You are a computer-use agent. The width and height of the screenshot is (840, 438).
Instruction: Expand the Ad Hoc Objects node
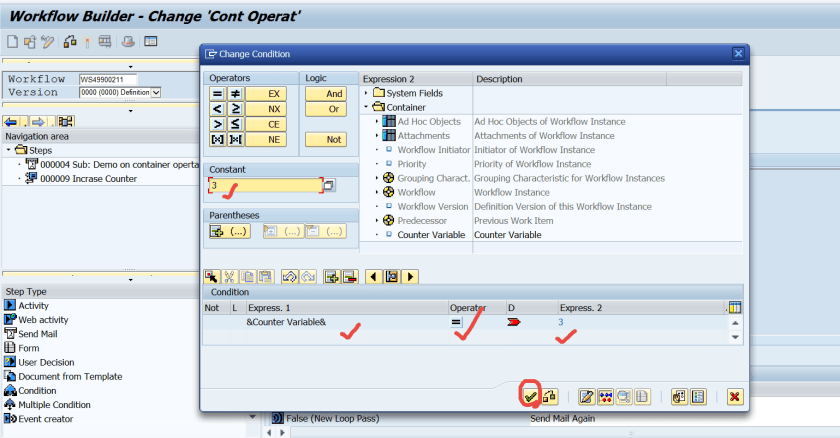377,122
